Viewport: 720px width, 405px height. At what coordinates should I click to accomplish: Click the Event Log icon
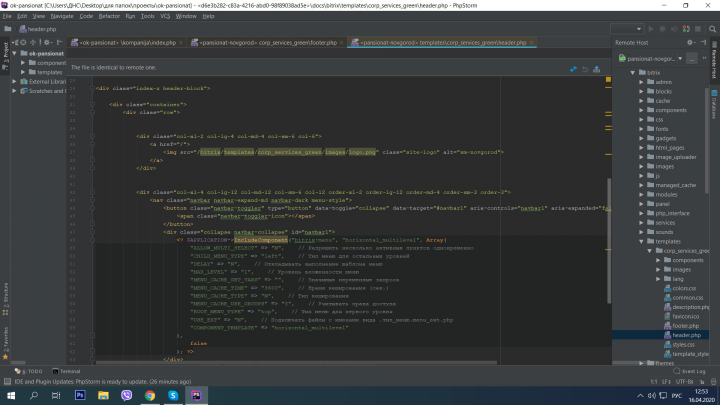tap(676, 371)
